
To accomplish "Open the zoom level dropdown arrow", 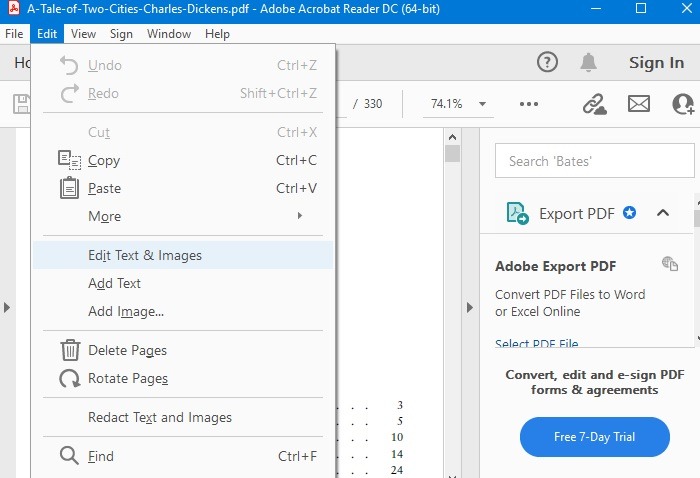I will point(482,104).
